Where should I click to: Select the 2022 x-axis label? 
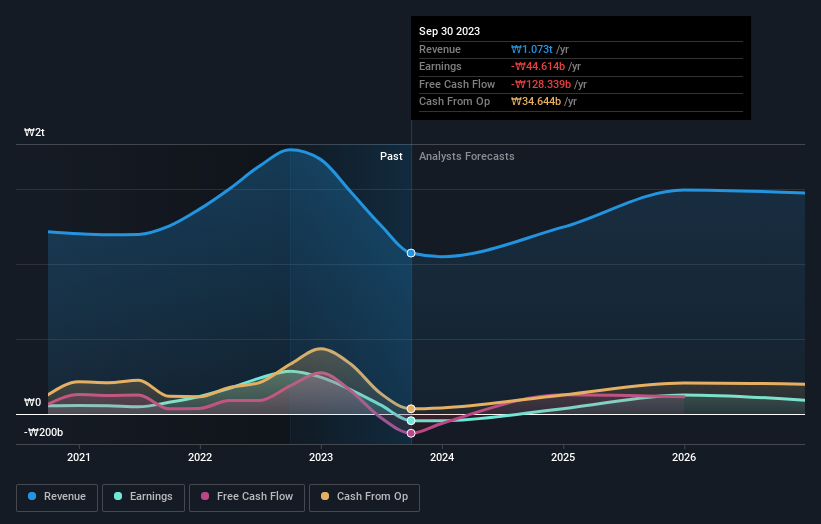(x=200, y=457)
